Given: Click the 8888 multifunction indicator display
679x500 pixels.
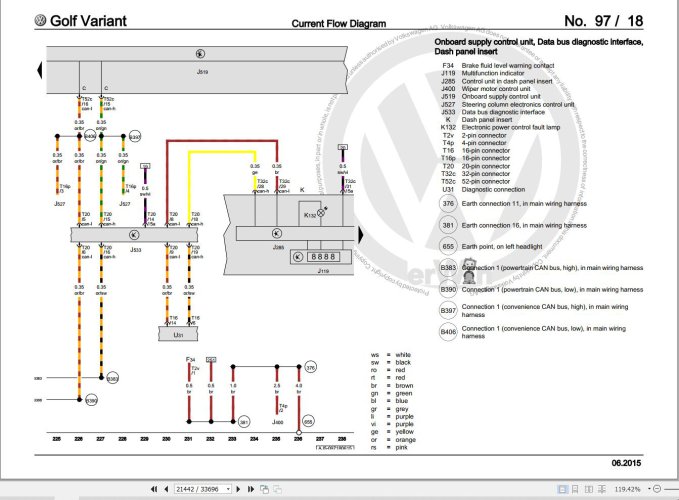Looking at the screenshot, I should (323, 257).
